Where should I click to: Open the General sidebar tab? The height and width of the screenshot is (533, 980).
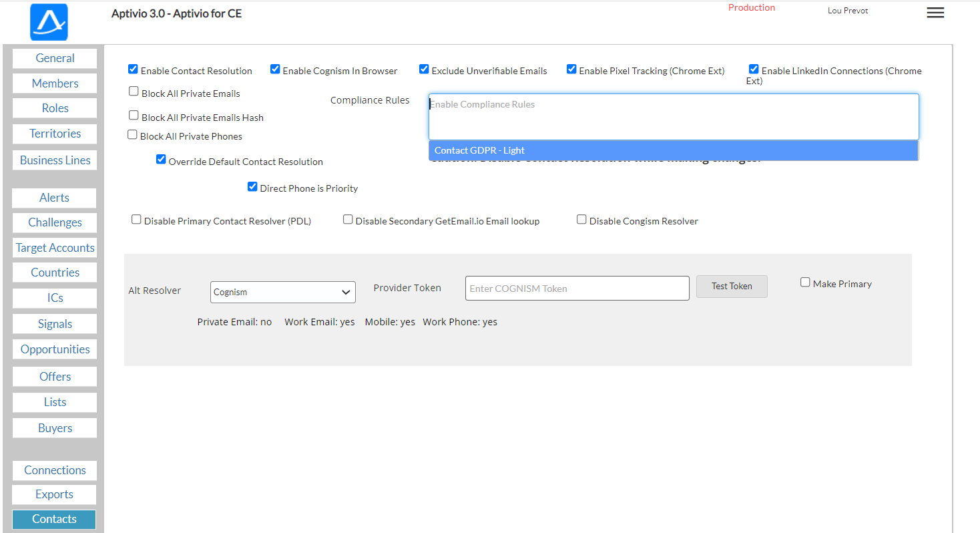pyautogui.click(x=55, y=58)
